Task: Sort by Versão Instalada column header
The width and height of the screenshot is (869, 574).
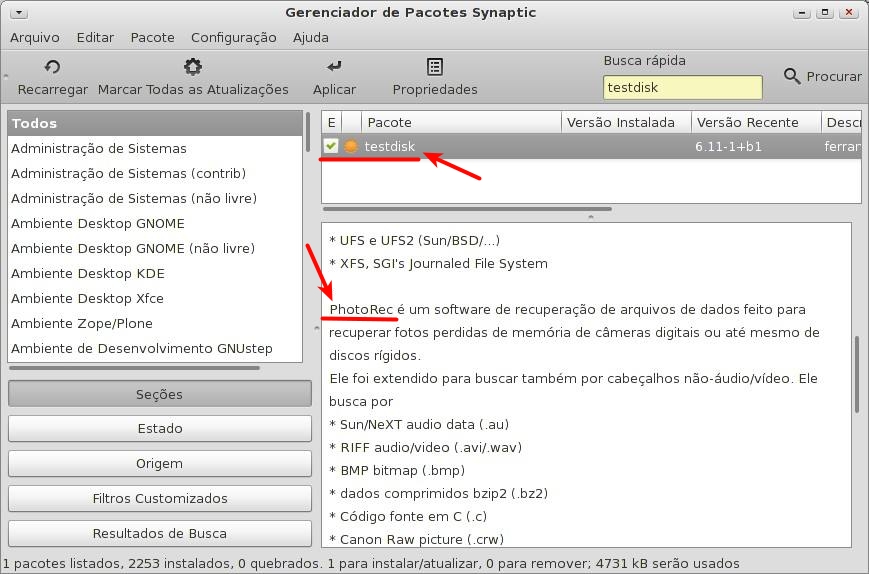Action: [626, 122]
